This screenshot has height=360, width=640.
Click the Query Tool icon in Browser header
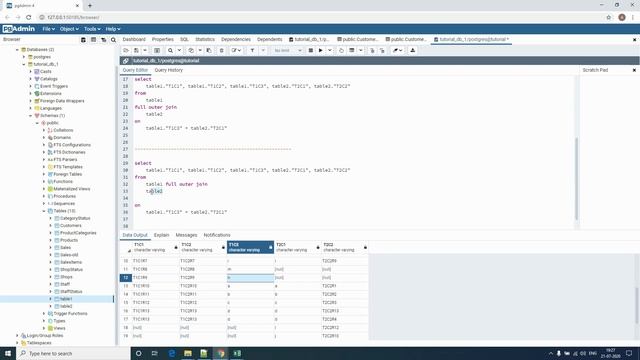coord(83,40)
